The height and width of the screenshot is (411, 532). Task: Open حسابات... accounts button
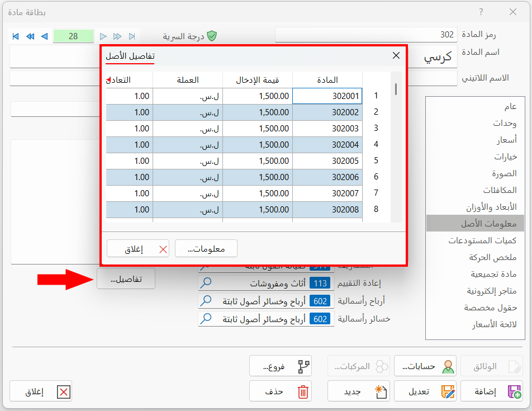[x=425, y=366]
